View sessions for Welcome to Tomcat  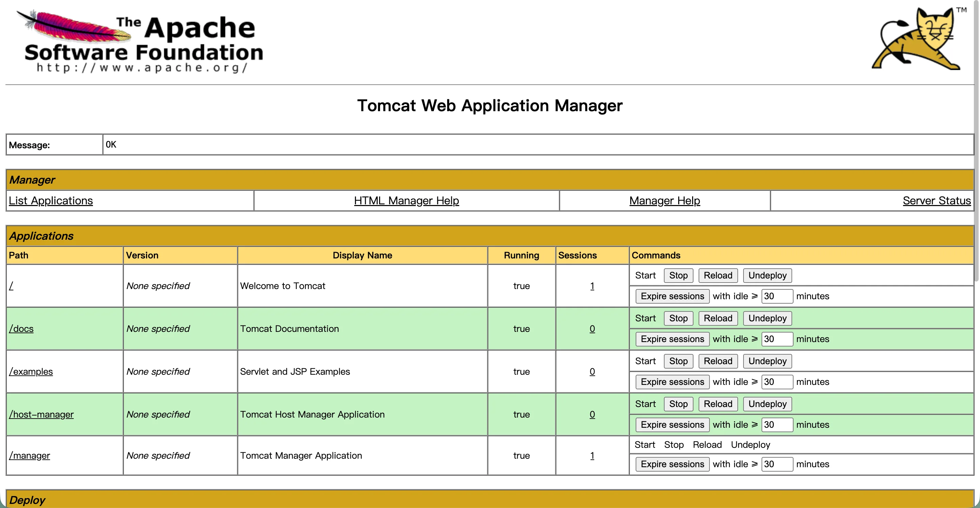[592, 286]
